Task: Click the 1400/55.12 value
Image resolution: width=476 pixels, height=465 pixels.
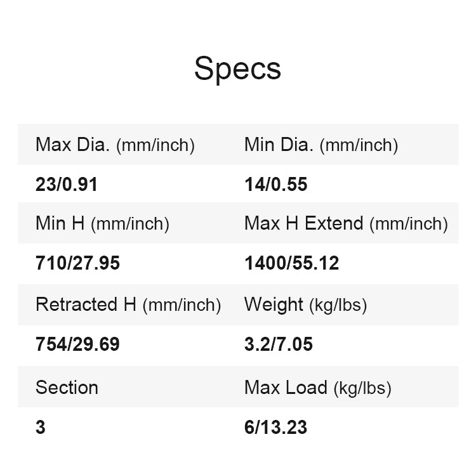Action: (291, 263)
